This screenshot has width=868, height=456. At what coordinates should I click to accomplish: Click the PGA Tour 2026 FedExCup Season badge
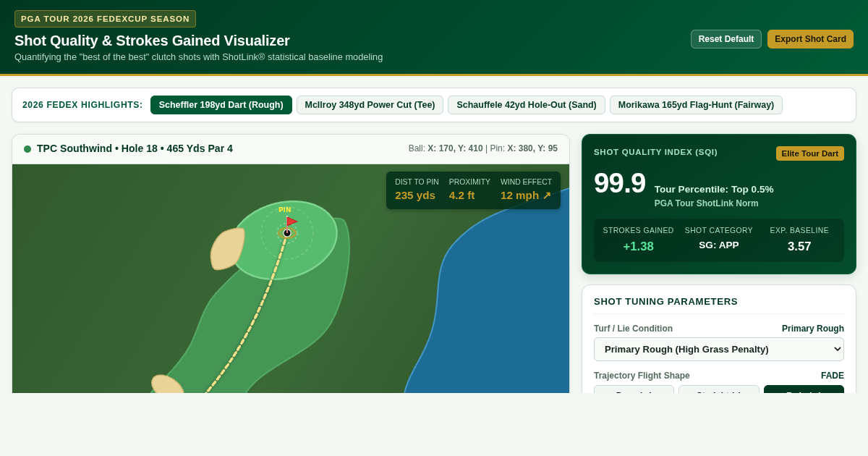pos(105,19)
